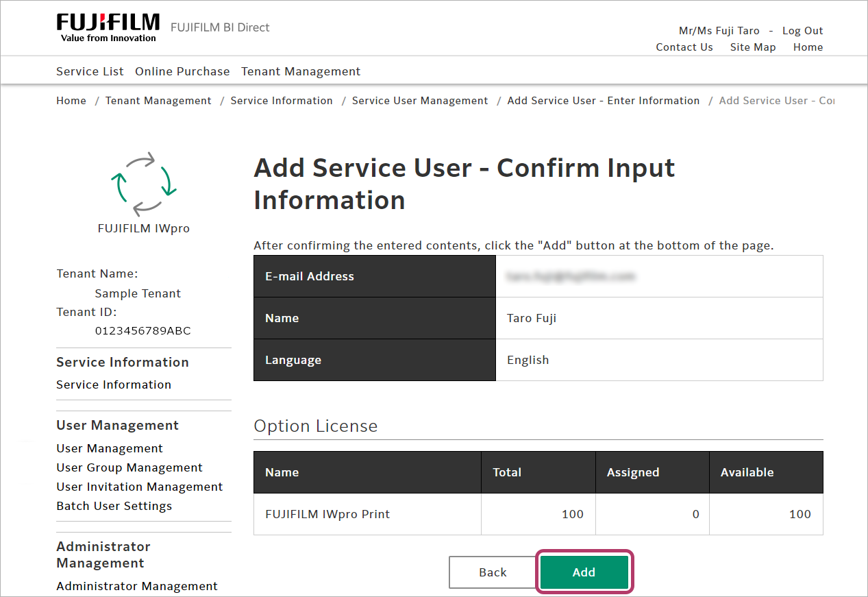Open User Group Management in sidebar
This screenshot has width=868, height=597.
click(x=129, y=467)
